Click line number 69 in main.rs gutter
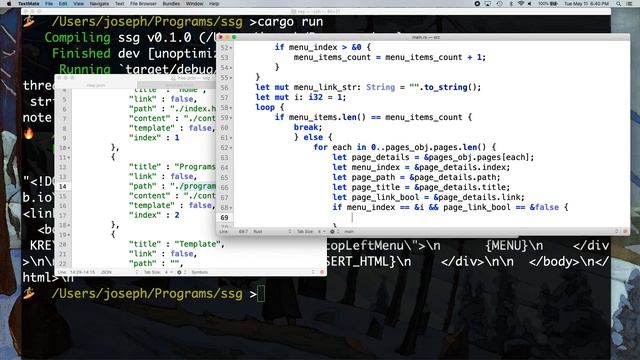Image resolution: width=640 pixels, height=360 pixels. point(224,218)
